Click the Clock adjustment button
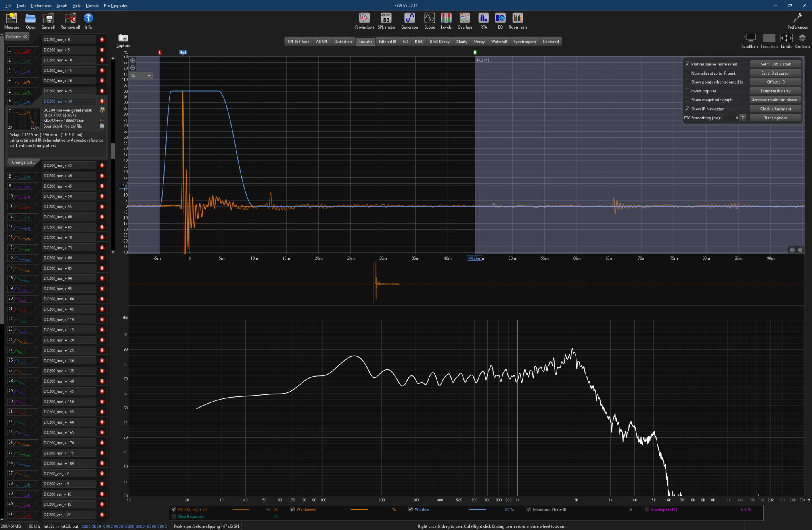This screenshot has width=812, height=530. 776,109
